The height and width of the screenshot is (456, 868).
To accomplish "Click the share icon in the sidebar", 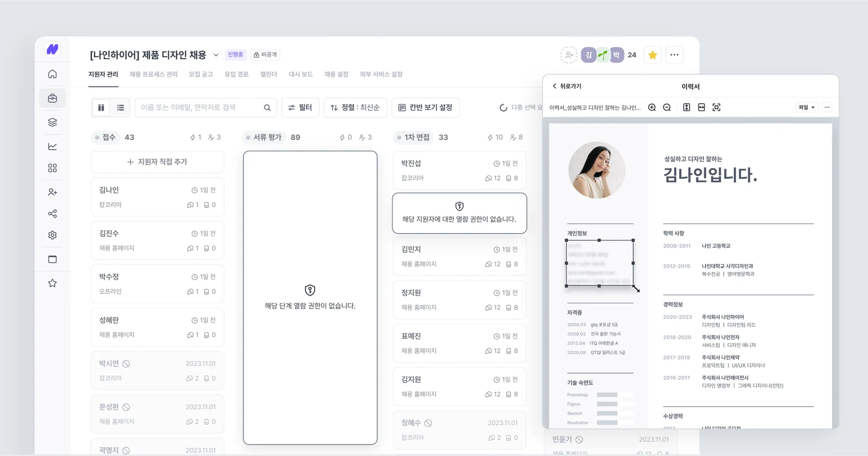I will (x=52, y=213).
